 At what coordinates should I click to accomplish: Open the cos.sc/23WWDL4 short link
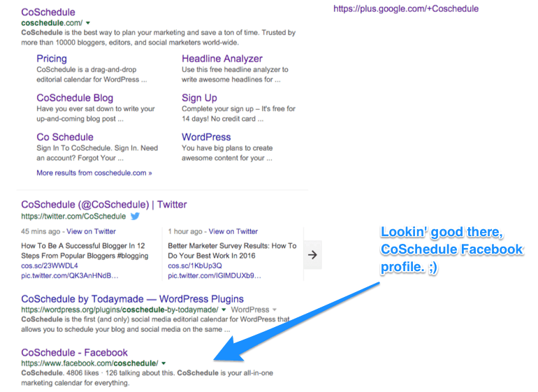point(50,266)
